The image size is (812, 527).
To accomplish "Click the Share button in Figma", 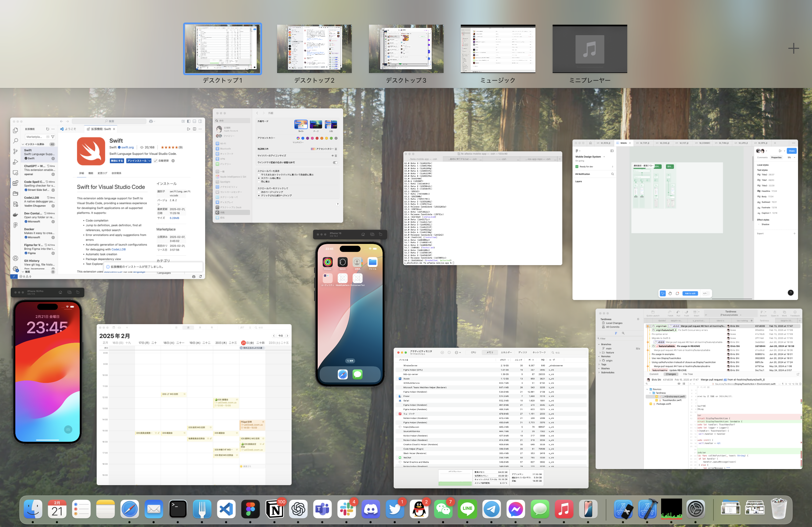I will point(792,151).
